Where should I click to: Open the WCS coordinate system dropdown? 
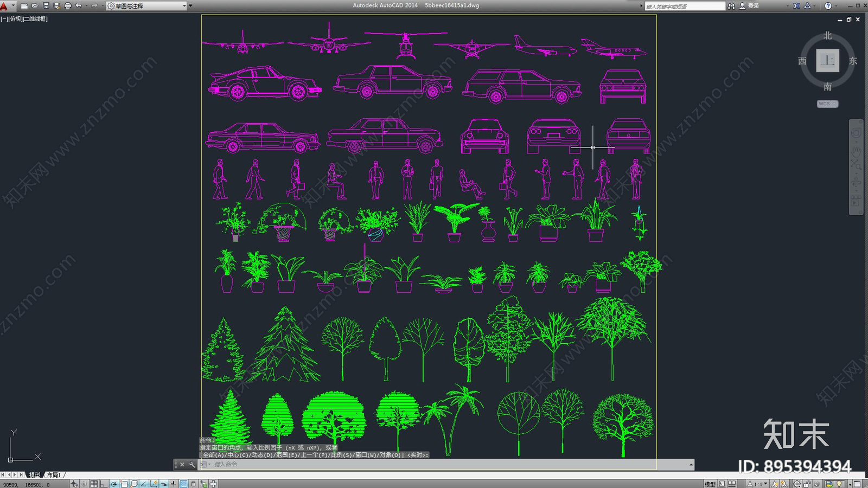(x=827, y=104)
